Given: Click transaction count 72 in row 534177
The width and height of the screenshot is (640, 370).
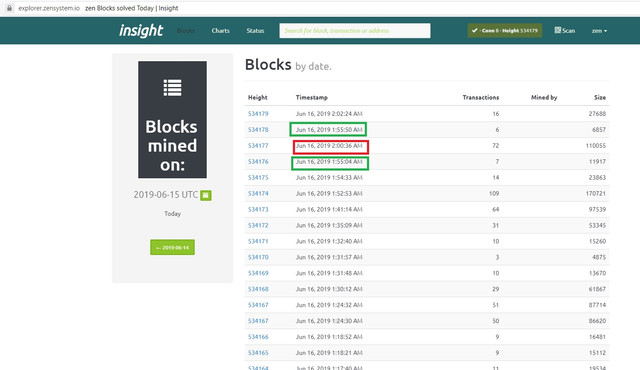Looking at the screenshot, I should (x=496, y=146).
